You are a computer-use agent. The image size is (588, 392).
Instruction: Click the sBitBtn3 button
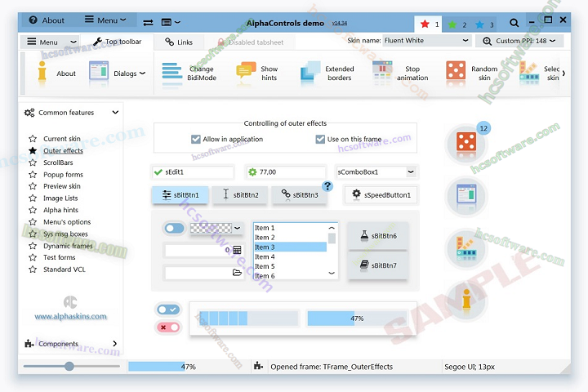(299, 195)
